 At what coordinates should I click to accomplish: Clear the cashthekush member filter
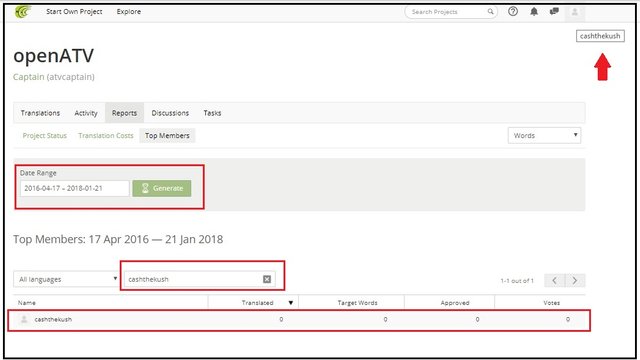click(267, 279)
